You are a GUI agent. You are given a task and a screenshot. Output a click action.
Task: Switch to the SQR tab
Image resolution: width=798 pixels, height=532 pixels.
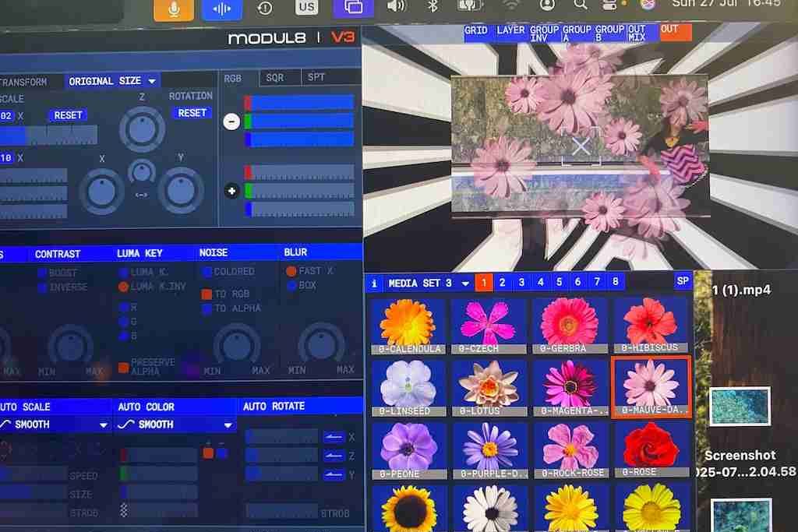point(275,77)
